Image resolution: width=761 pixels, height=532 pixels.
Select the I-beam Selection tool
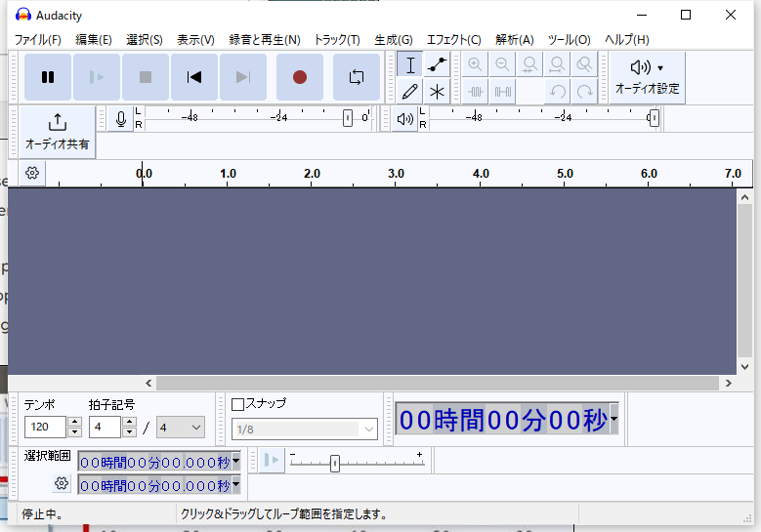tap(410, 64)
